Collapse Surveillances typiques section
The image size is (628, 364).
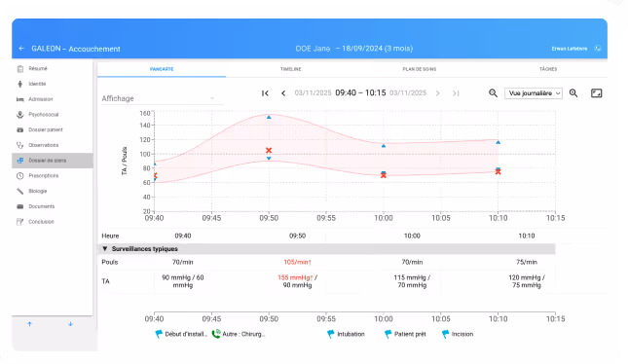pos(105,249)
